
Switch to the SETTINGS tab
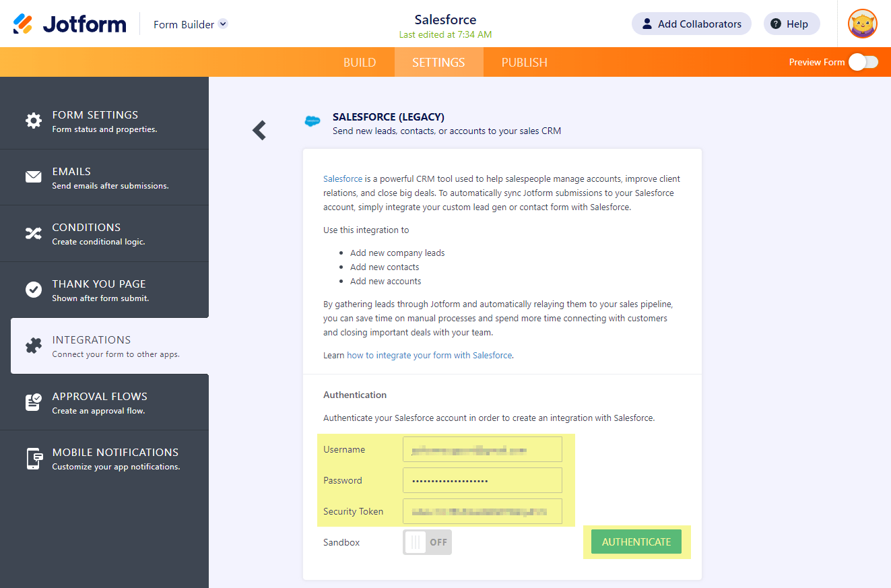438,62
